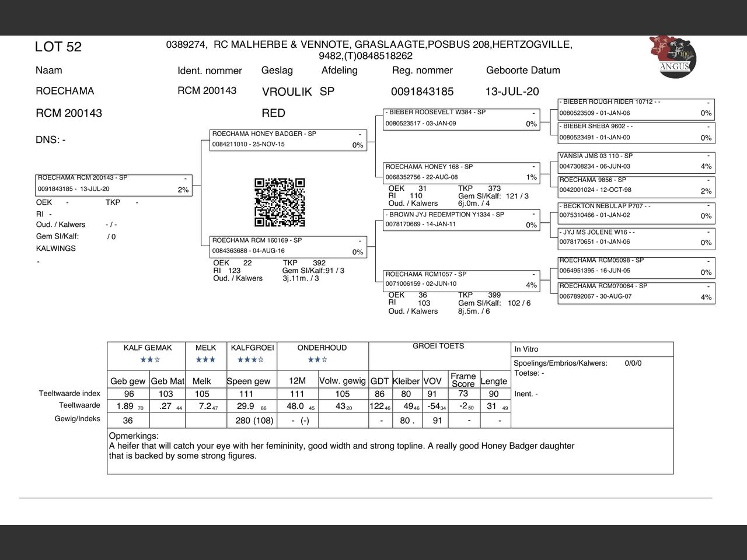Click the QR code in the pedigree
Screen dimensions: 747x560
[x=280, y=202]
